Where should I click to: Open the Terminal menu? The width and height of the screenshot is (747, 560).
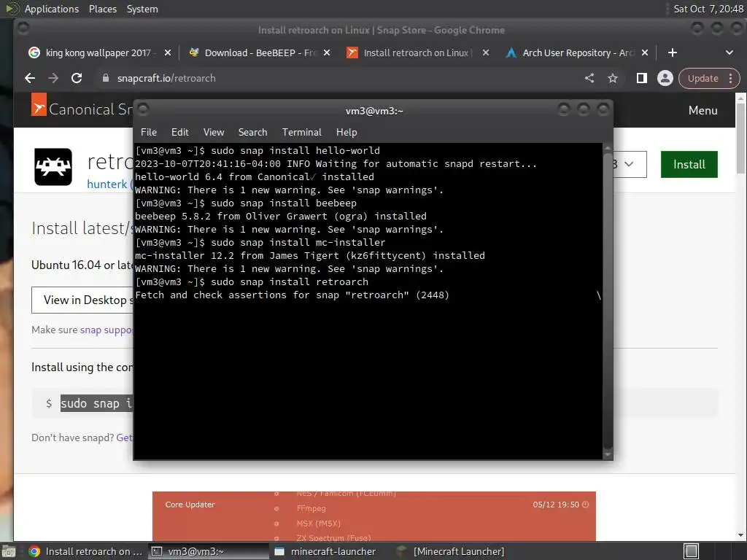pyautogui.click(x=301, y=132)
